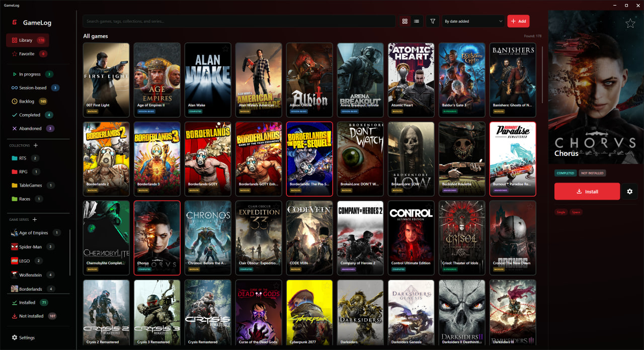Switch to list view layout
Image resolution: width=644 pixels, height=350 pixels.
(x=417, y=21)
